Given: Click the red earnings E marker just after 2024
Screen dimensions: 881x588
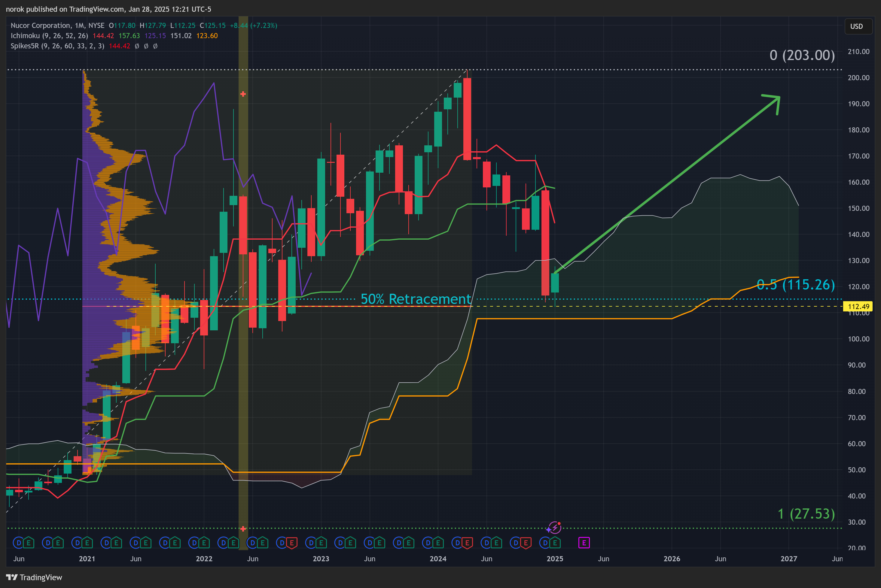Looking at the screenshot, I should pyautogui.click(x=467, y=543).
